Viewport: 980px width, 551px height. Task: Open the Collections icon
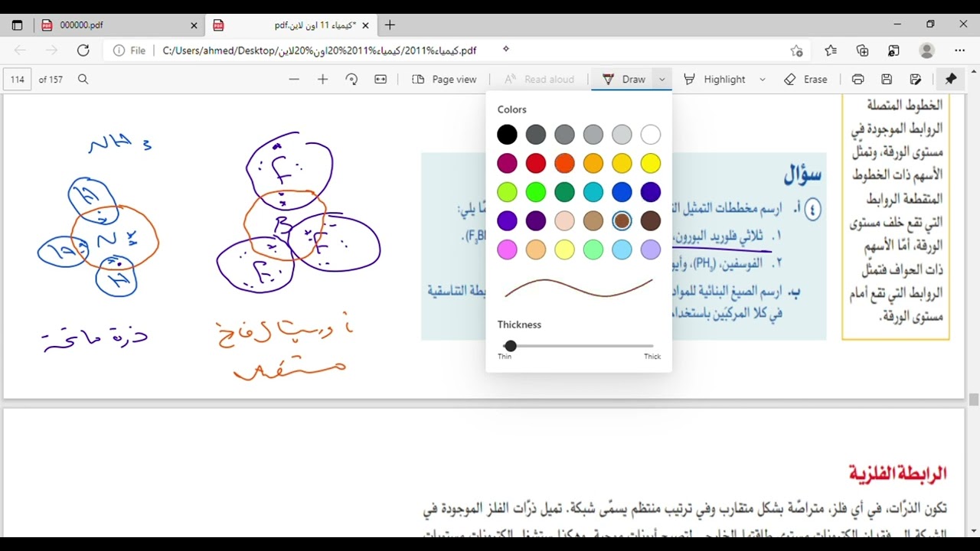pos(863,51)
